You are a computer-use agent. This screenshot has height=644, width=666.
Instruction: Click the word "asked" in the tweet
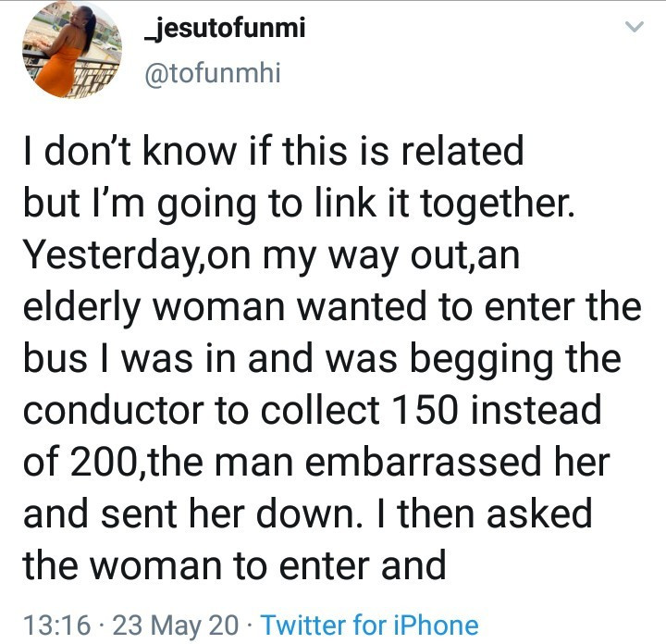pyautogui.click(x=539, y=514)
